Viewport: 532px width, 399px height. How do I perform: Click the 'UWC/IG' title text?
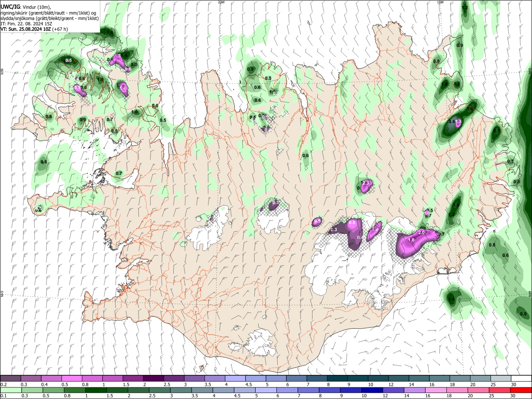click(x=10, y=7)
